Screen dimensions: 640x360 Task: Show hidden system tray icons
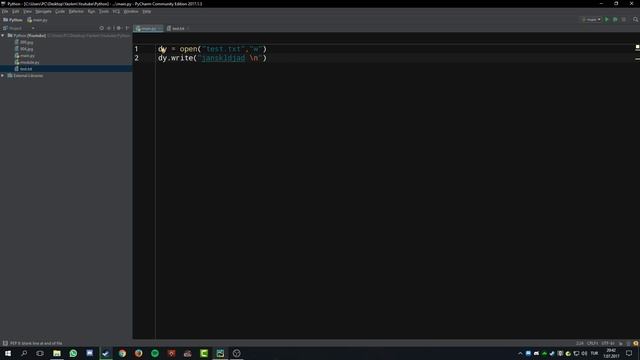[x=520, y=353]
